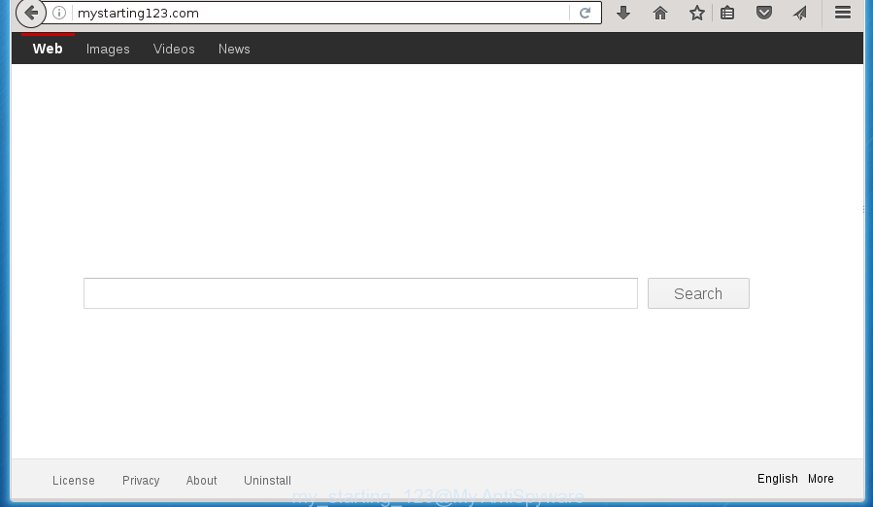This screenshot has height=507, width=873.
Task: Open the hamburger menu in the browser toolbar
Action: [843, 12]
